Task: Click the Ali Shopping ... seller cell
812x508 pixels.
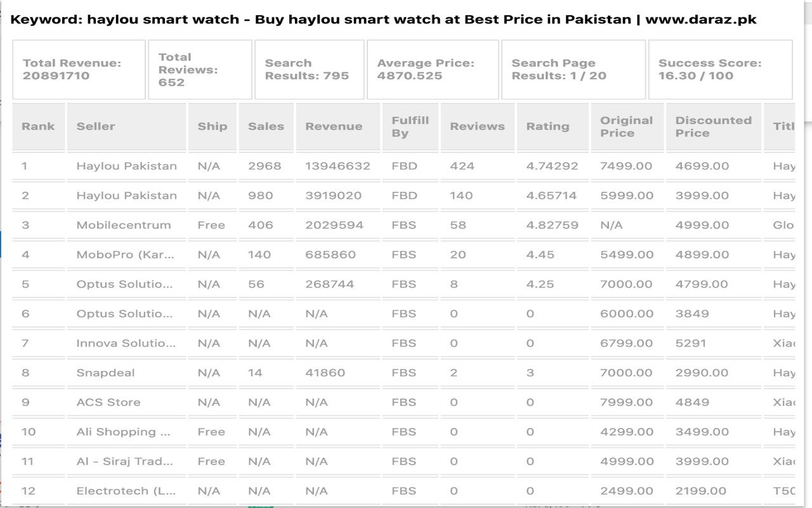Action: [x=123, y=432]
